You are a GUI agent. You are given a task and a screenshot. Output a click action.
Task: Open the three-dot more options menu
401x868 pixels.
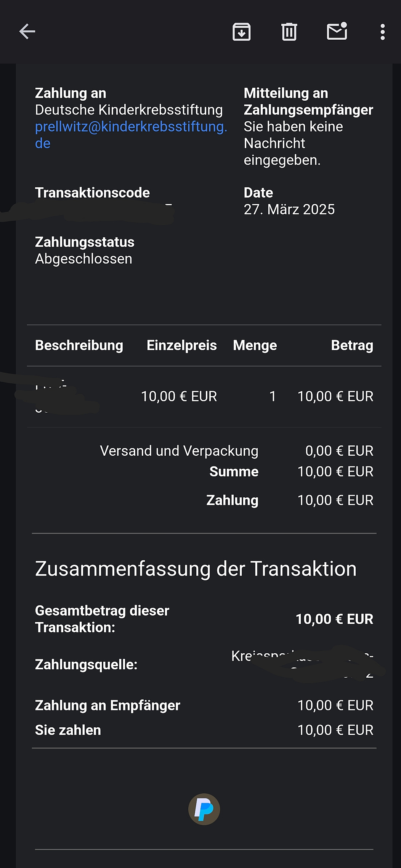tap(383, 32)
